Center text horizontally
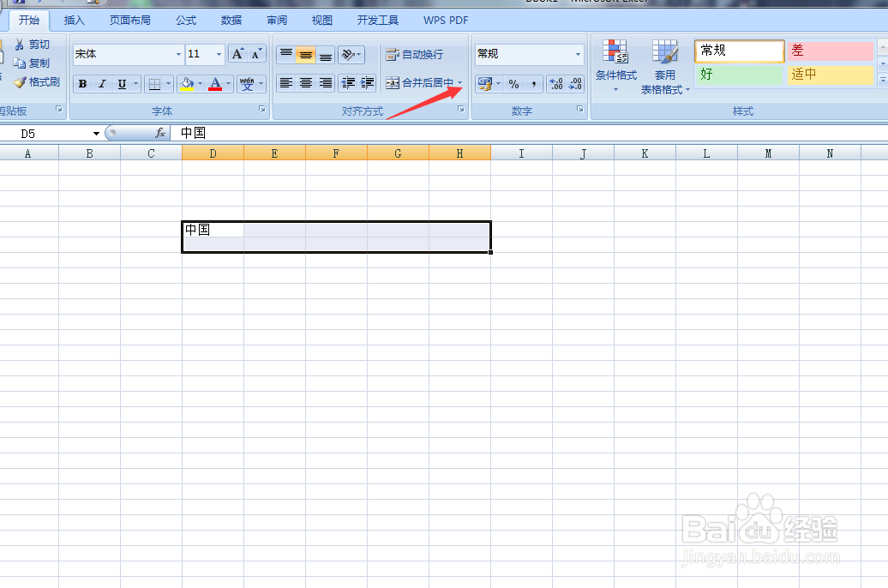The image size is (888, 588). [x=306, y=83]
